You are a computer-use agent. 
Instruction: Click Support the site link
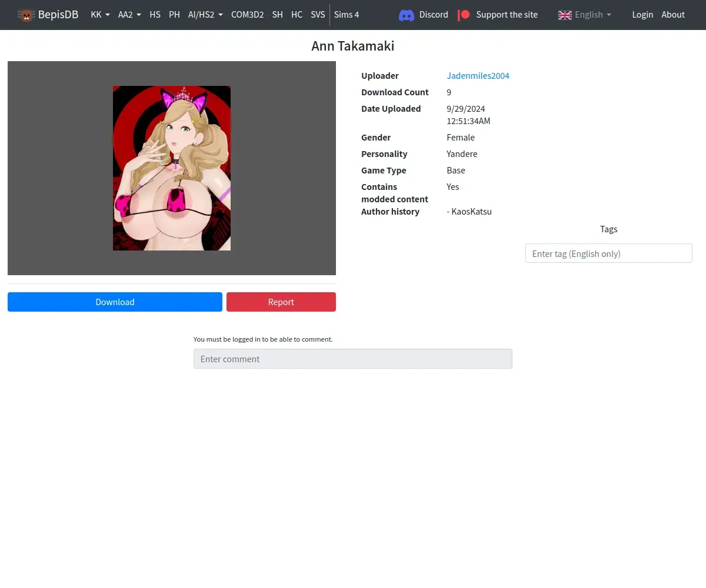coord(498,15)
